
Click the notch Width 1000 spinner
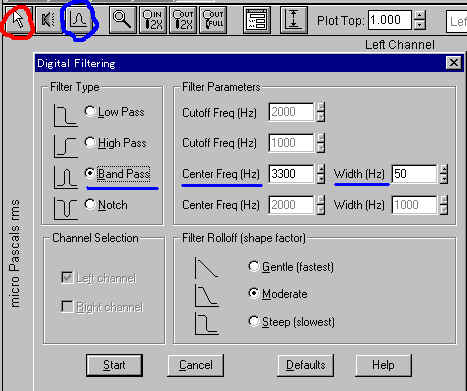point(444,205)
